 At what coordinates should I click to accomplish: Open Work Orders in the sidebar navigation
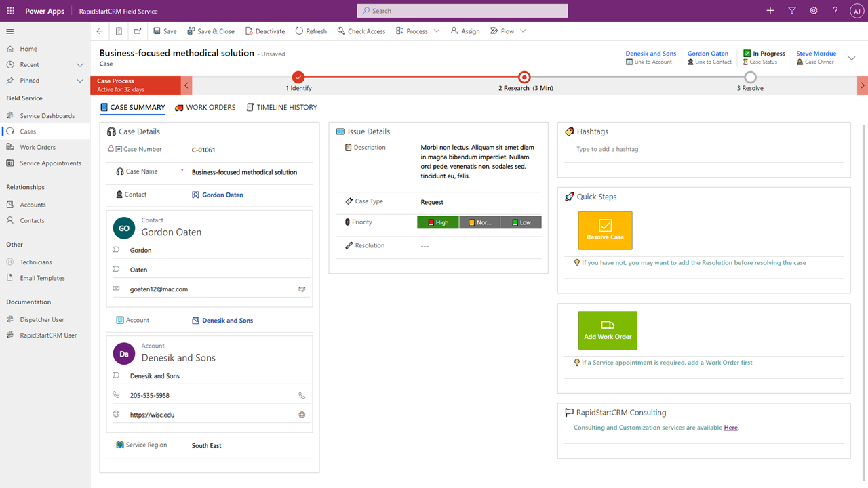[x=45, y=147]
